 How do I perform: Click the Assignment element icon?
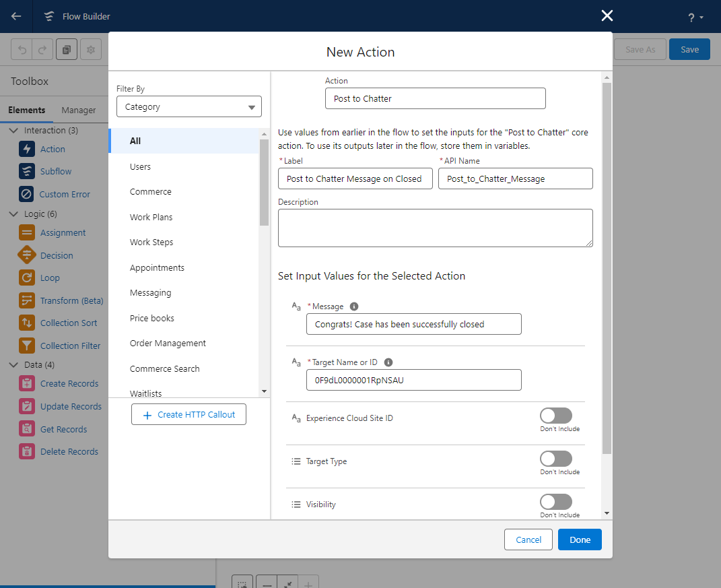pos(27,232)
